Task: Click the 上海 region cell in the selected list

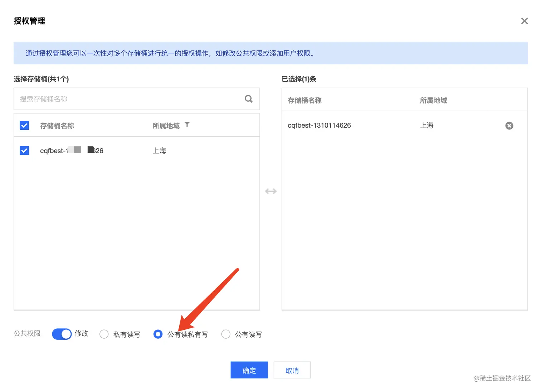Action: click(x=427, y=125)
